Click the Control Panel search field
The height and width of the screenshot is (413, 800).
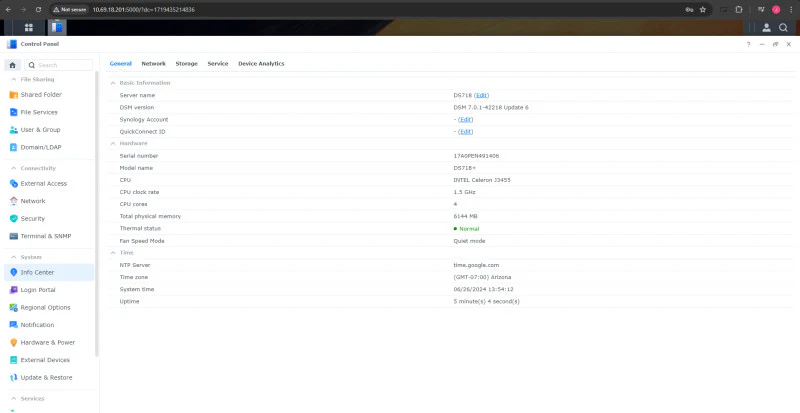(59, 65)
